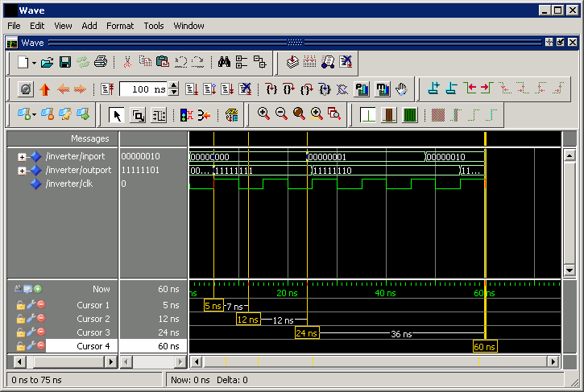Click the Zoom In magnifier
This screenshot has height=392, width=584.
(263, 115)
